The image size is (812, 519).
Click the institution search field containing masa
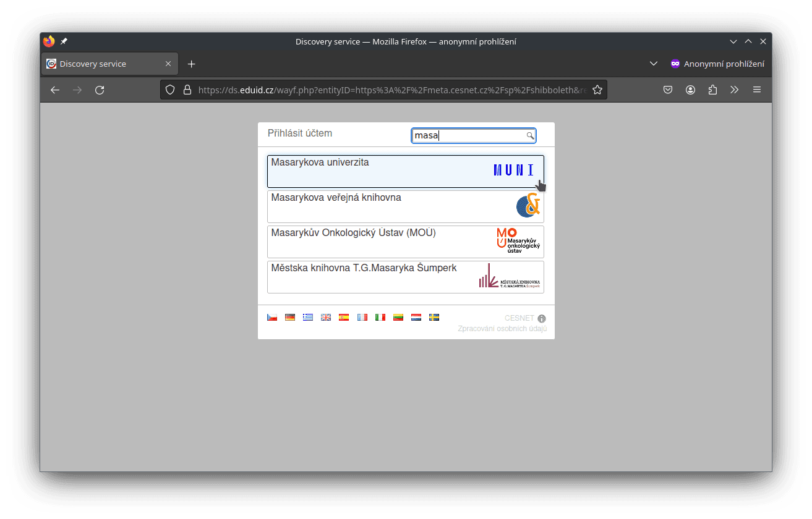[468, 136]
